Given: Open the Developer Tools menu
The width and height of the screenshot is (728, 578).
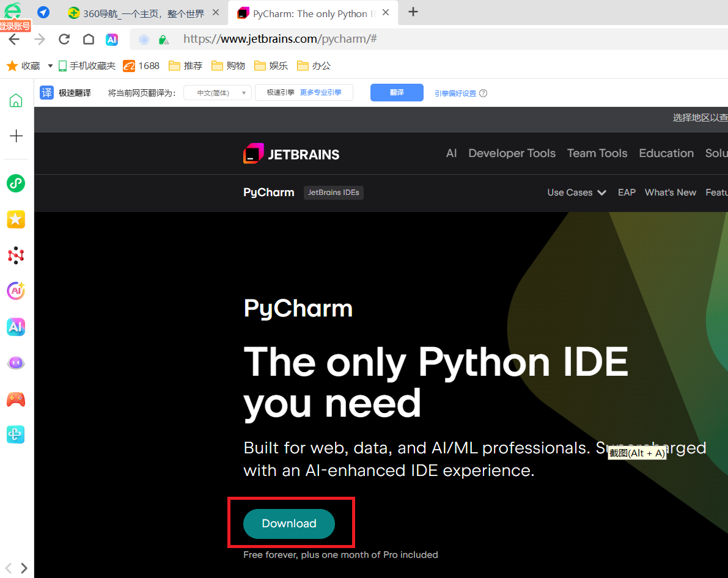Looking at the screenshot, I should (512, 153).
